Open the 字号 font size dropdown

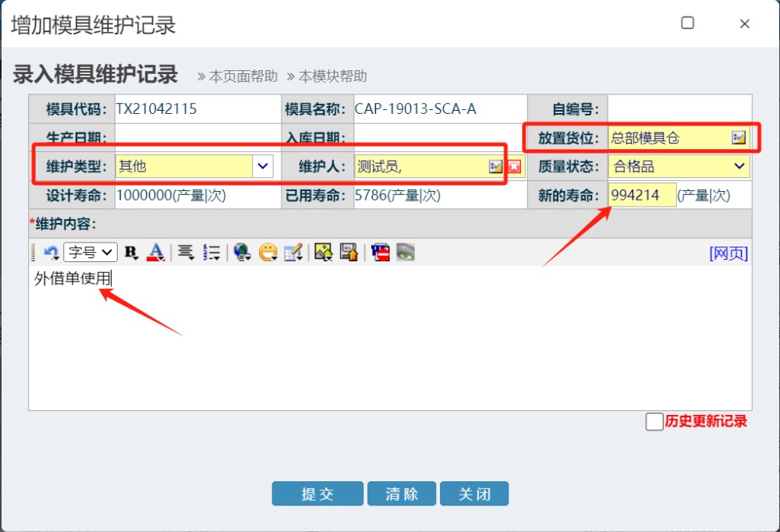coord(90,252)
